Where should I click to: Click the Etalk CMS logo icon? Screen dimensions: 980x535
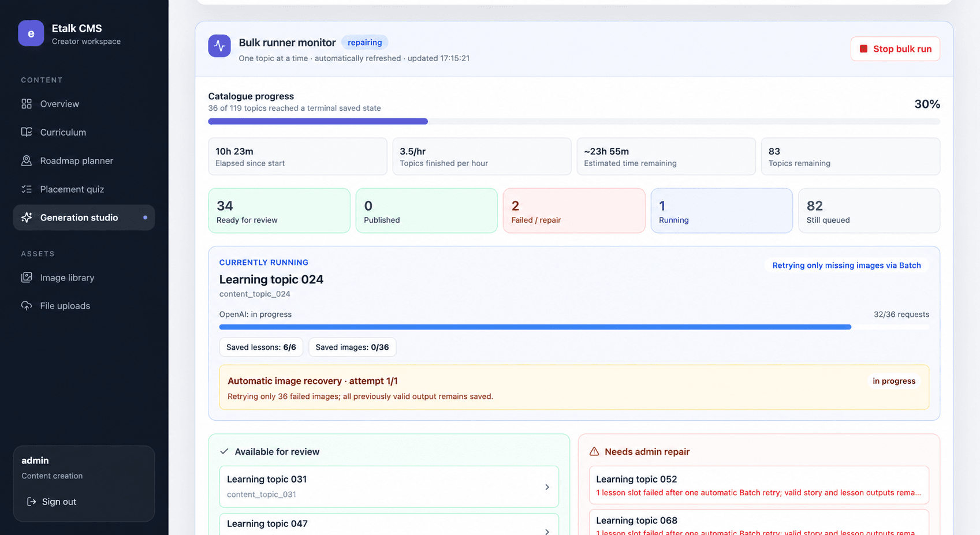31,33
